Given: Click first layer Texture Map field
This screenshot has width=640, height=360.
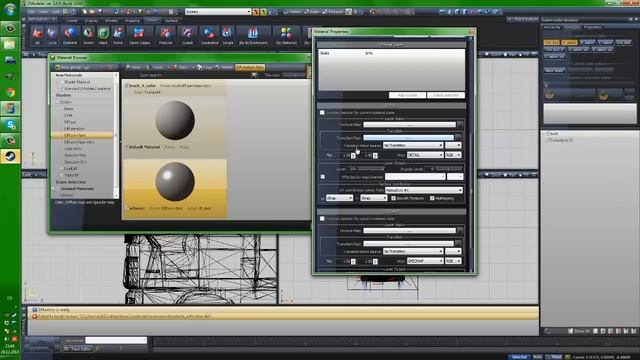Looking at the screenshot, I should point(409,124).
